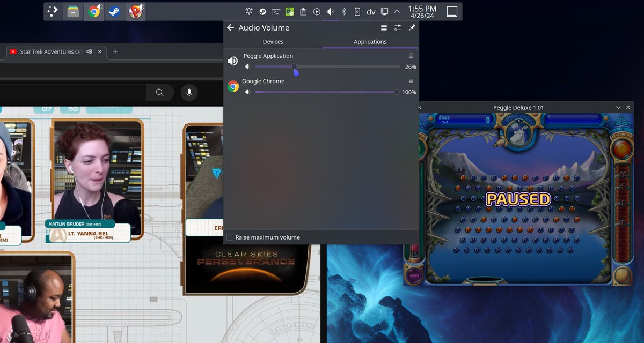This screenshot has height=343, width=644.
Task: Adjust the Peggle Application volume slider
Action: 327,66
